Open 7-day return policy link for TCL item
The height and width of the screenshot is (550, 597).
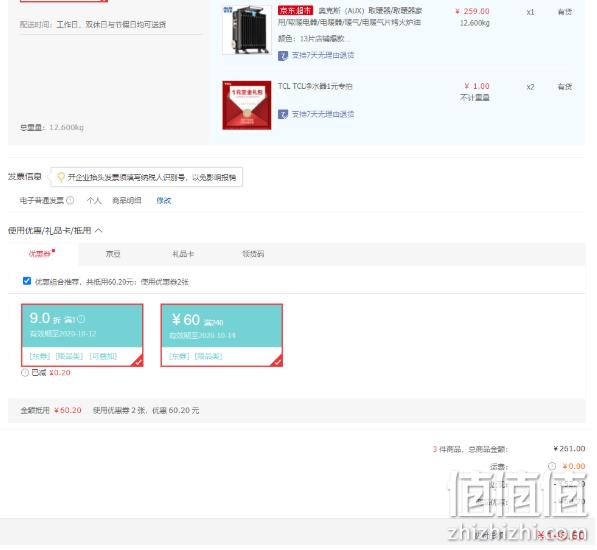(x=323, y=114)
